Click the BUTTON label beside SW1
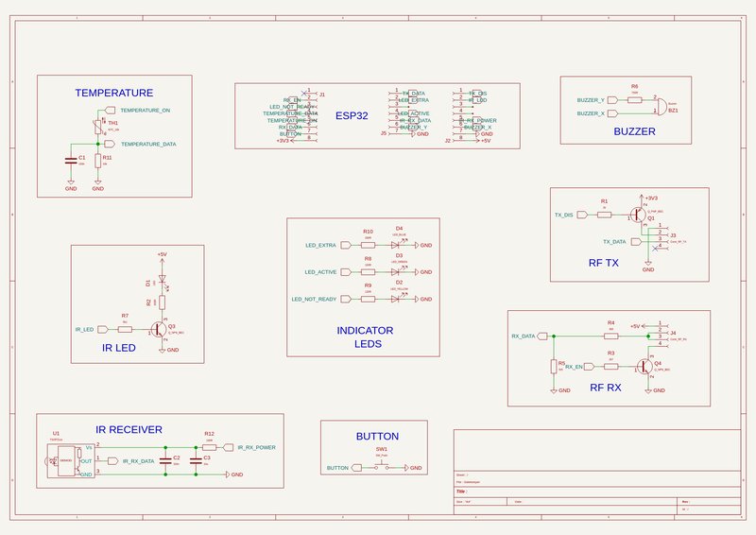The image size is (756, 535). click(x=337, y=469)
